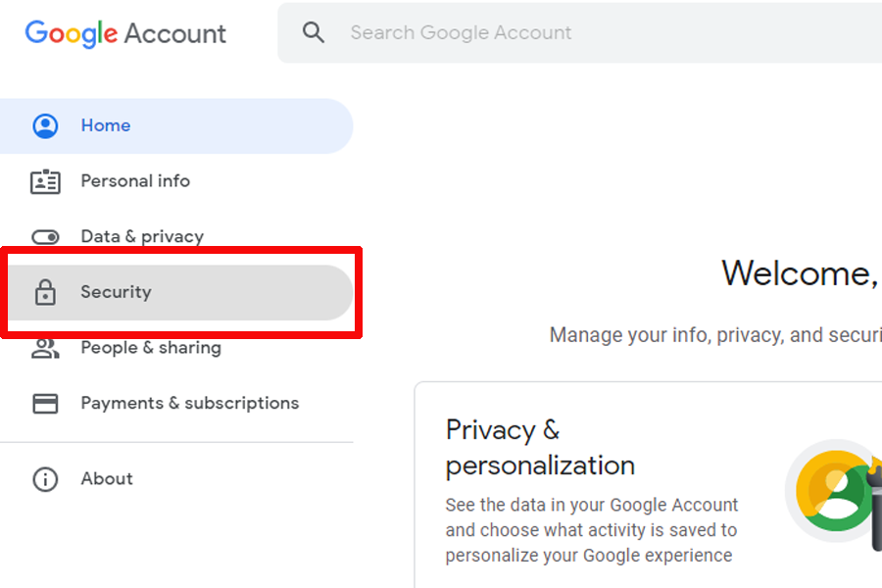Open the Home menu item

(106, 125)
